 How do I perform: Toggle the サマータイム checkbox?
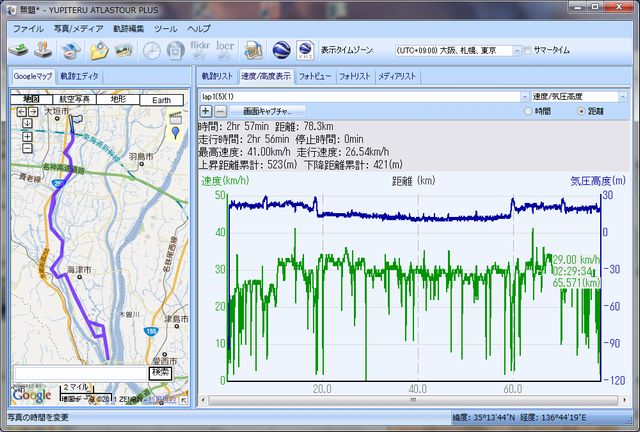click(x=527, y=51)
